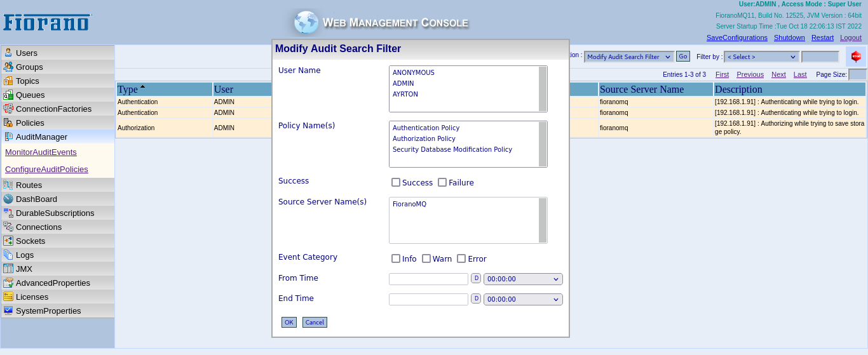Enable the Error event category checkbox
Screen dimensions: 868x355
[x=461, y=258]
